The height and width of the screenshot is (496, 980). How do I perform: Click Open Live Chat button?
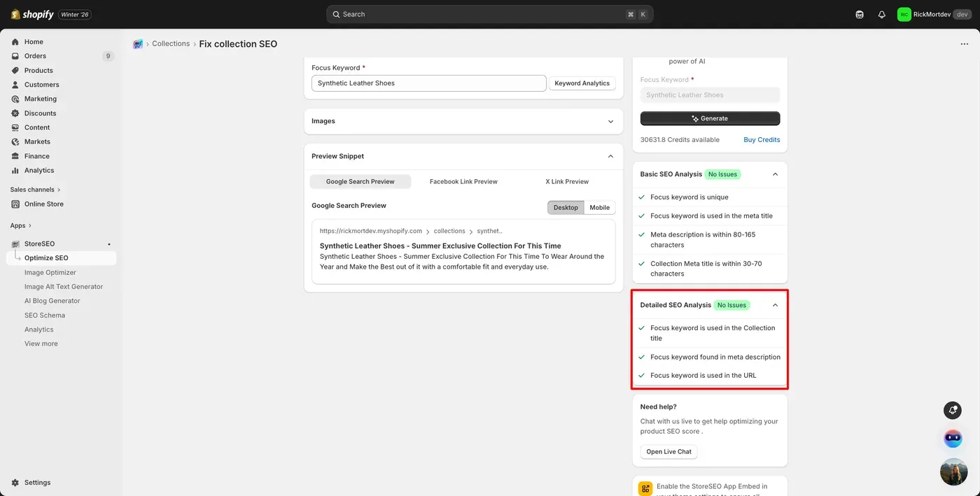[x=668, y=452]
